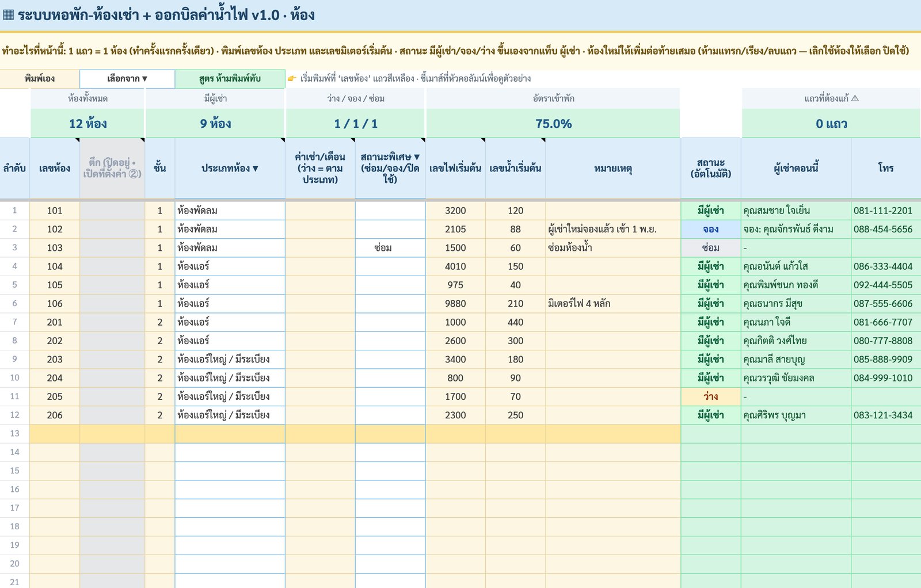Click the ซ่อม special status cell in room 103
The width and height of the screenshot is (921, 588).
coord(390,248)
